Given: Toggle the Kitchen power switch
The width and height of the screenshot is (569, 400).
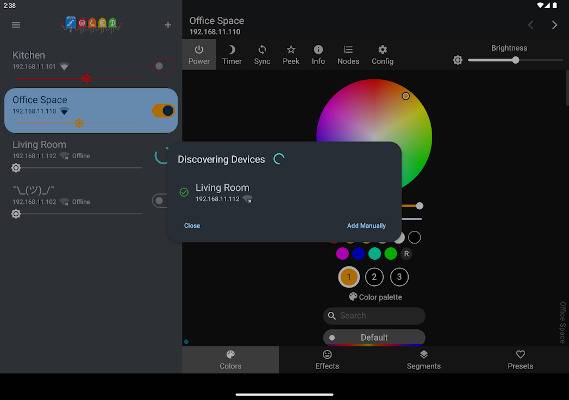Looking at the screenshot, I should coord(159,66).
